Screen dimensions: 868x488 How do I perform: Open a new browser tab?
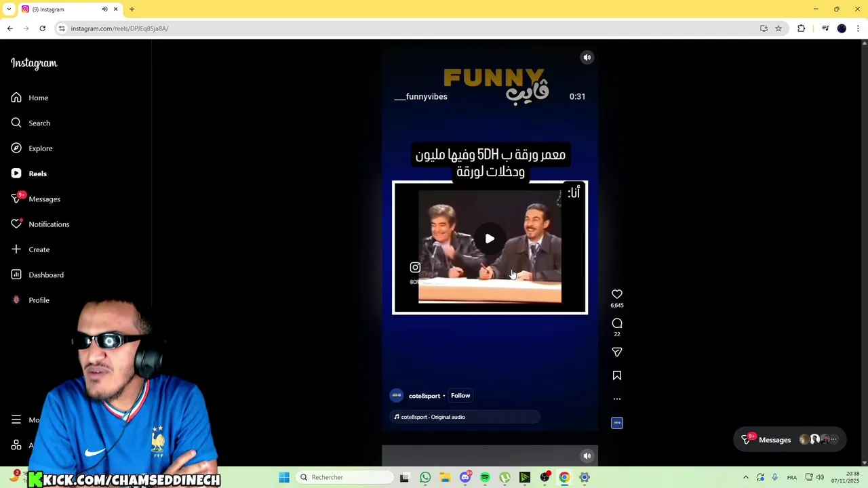[x=132, y=9]
